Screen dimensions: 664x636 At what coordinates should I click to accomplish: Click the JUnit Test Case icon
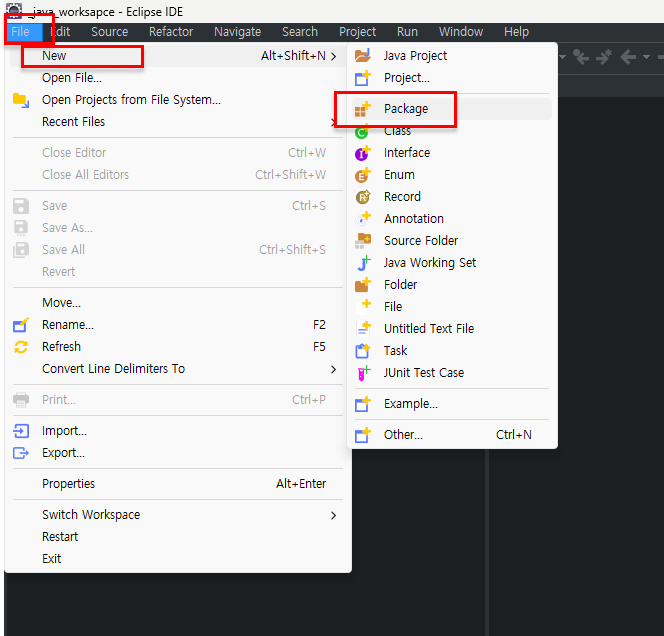point(363,373)
